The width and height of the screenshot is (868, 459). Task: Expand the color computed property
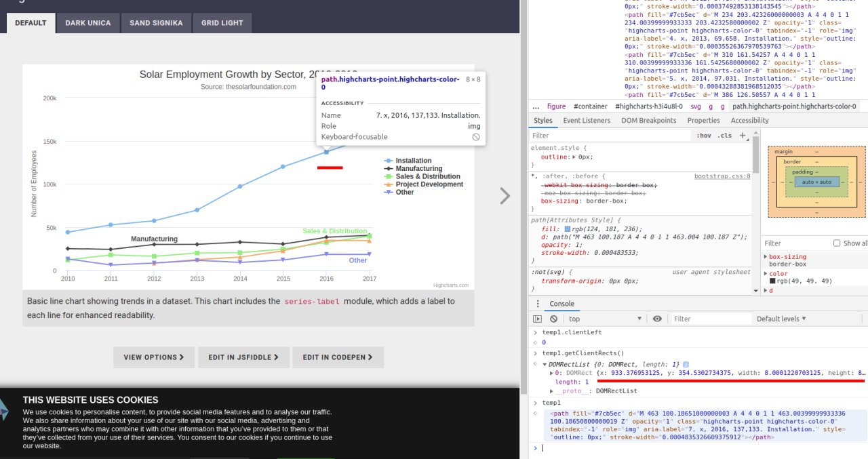766,274
